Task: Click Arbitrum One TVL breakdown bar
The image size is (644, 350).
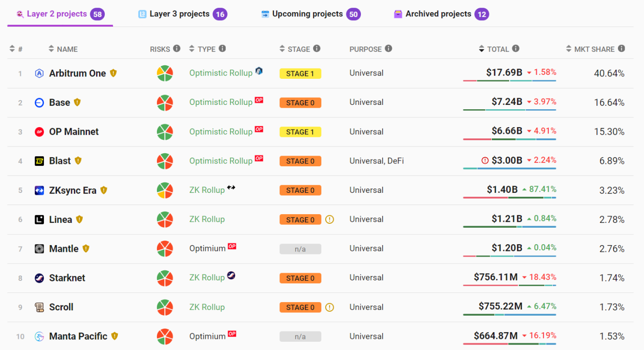Action: [x=509, y=80]
